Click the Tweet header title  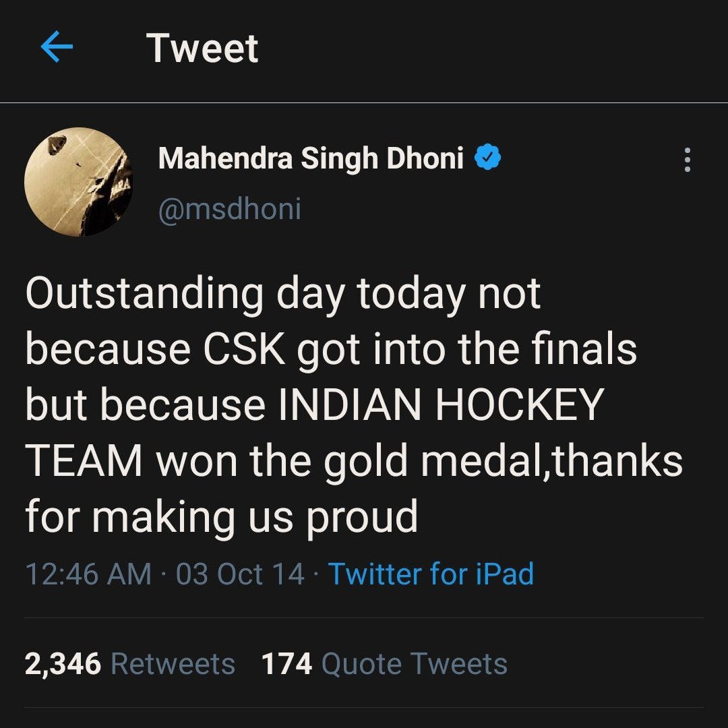202,47
